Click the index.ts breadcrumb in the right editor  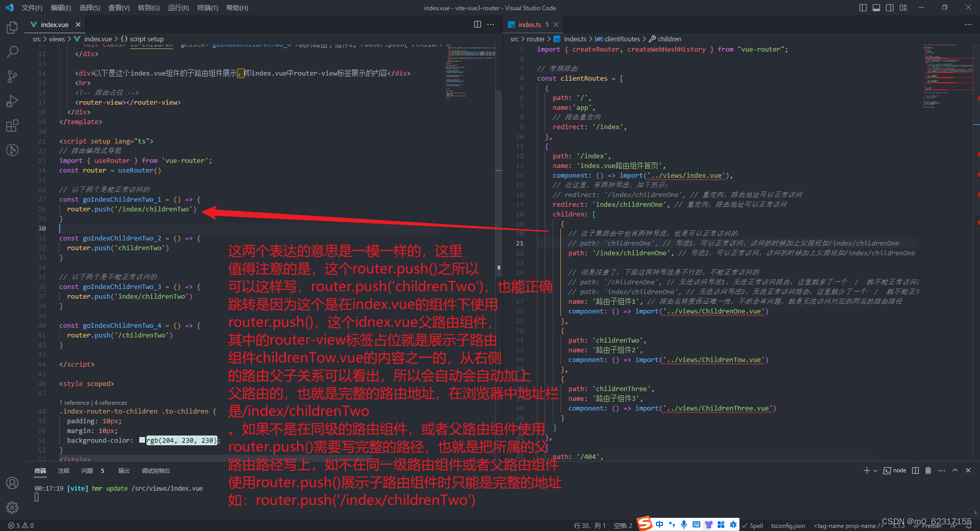575,39
